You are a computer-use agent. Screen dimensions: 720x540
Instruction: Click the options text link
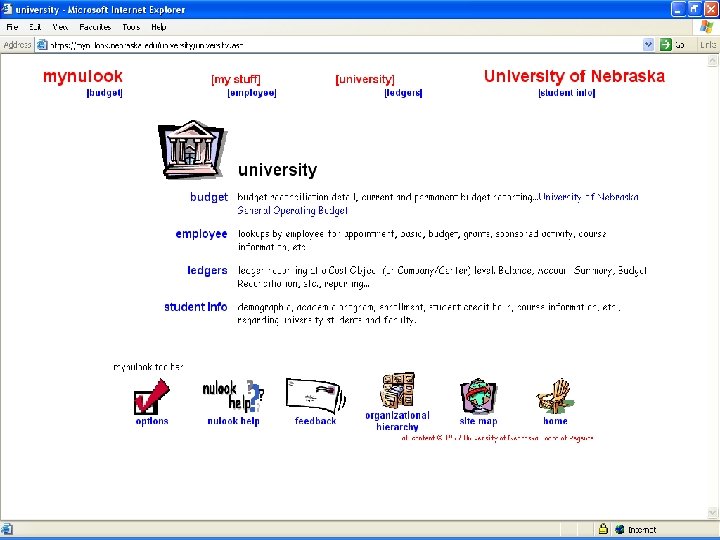point(152,421)
